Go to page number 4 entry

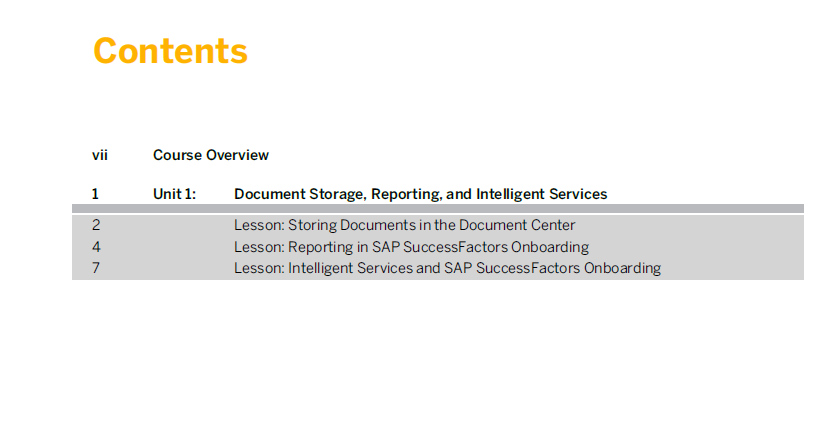96,247
